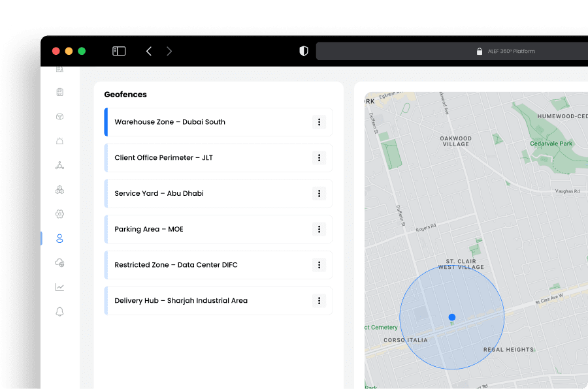Open options menu for Warehouse Zone – Dubai South

[319, 122]
